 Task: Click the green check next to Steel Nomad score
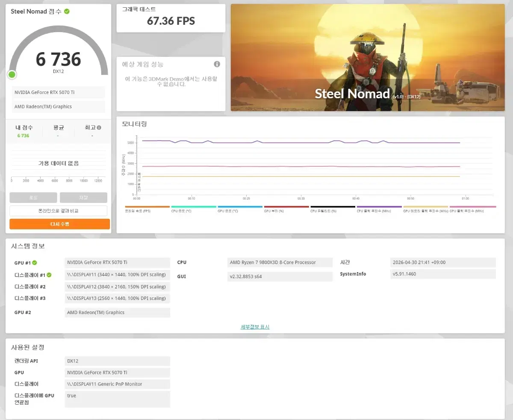pyautogui.click(x=67, y=11)
